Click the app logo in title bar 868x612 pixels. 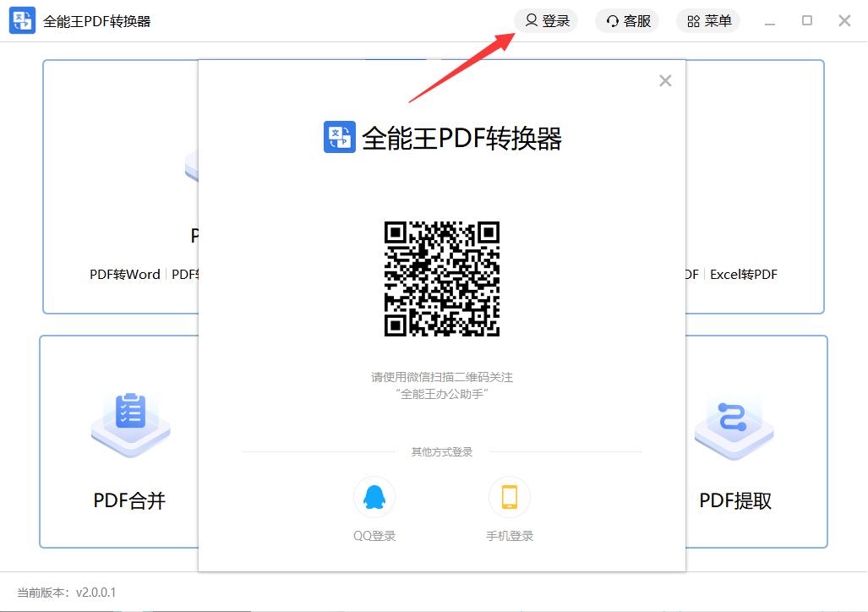pos(22,21)
